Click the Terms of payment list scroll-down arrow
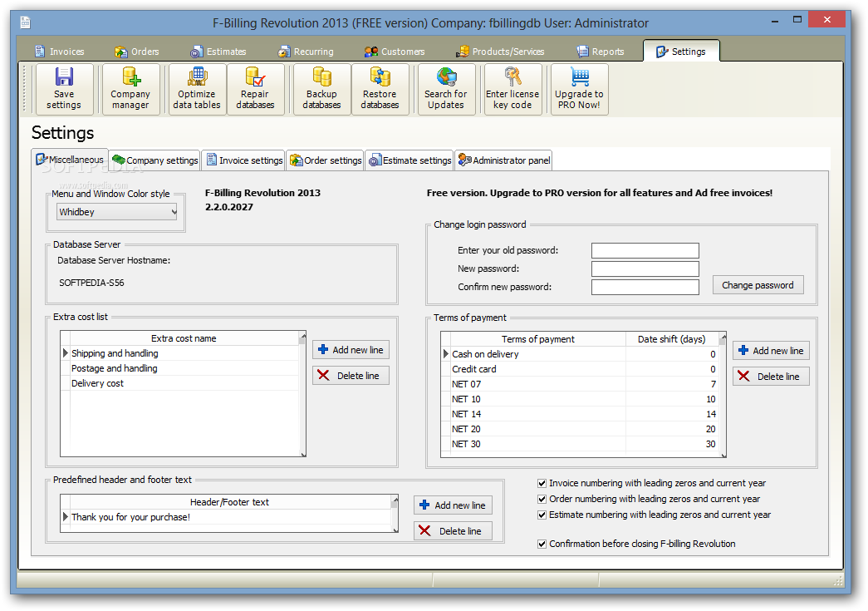The height and width of the screenshot is (611, 868). click(x=723, y=454)
